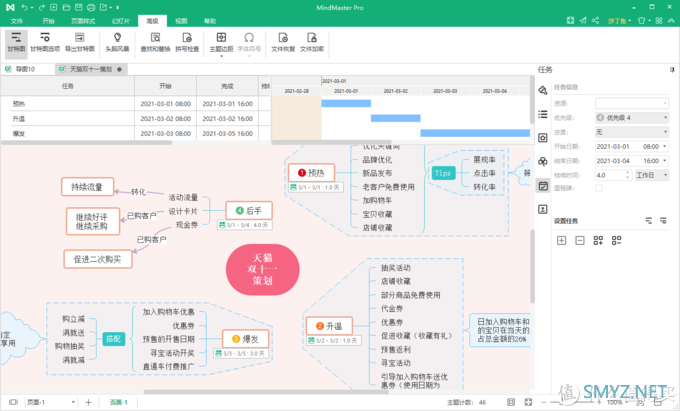This screenshot has width=680, height=411.
Task: Select the central topic 天猫双十一策划
Action: point(262,270)
